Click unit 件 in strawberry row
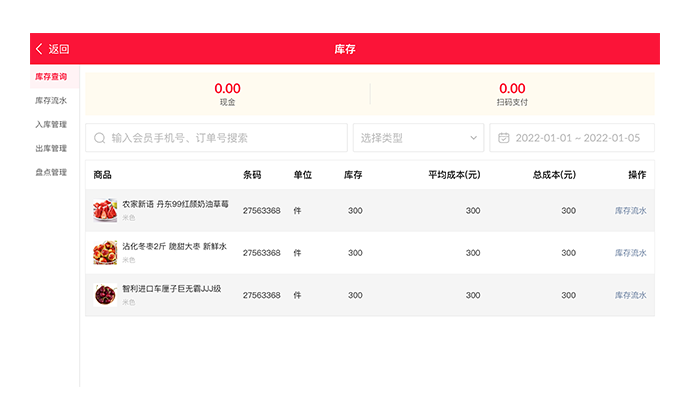The height and width of the screenshot is (420, 690). (297, 210)
